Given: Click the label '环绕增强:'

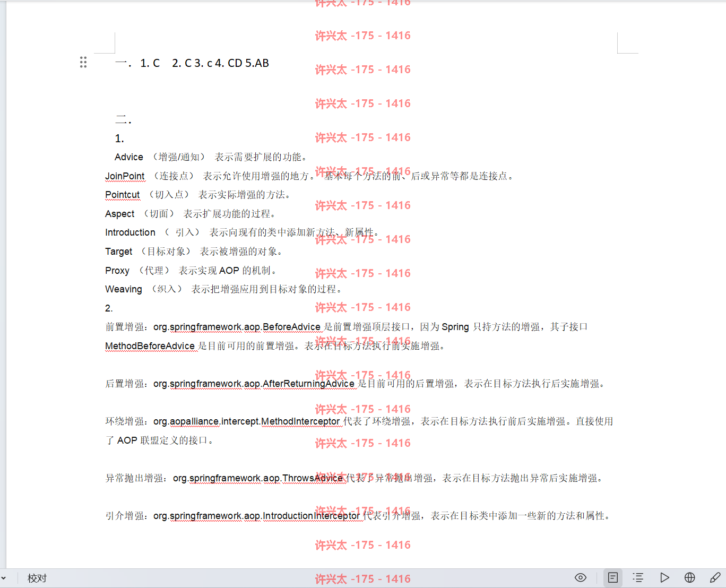Looking at the screenshot, I should (127, 421).
